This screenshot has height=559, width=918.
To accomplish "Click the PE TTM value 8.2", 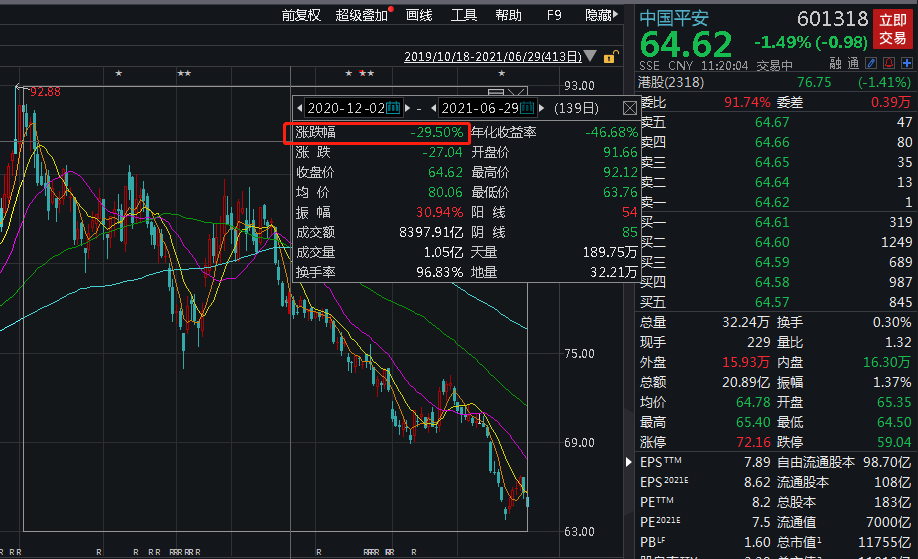I will pyautogui.click(x=761, y=502).
